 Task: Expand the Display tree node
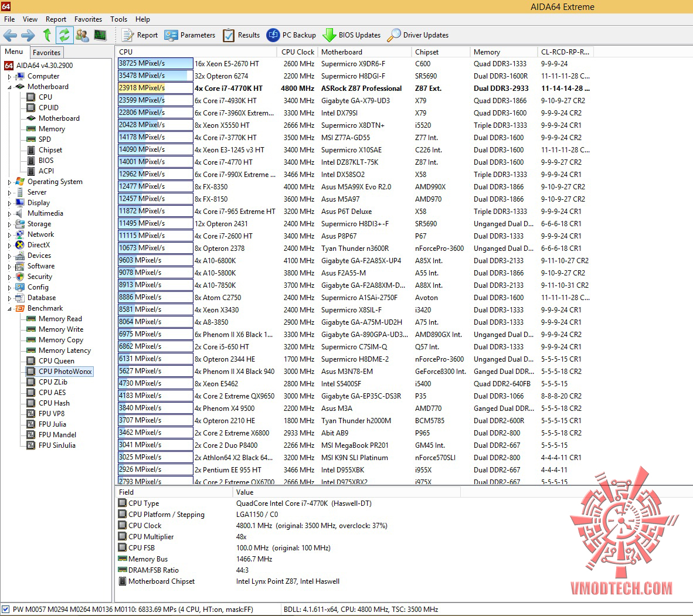point(9,203)
